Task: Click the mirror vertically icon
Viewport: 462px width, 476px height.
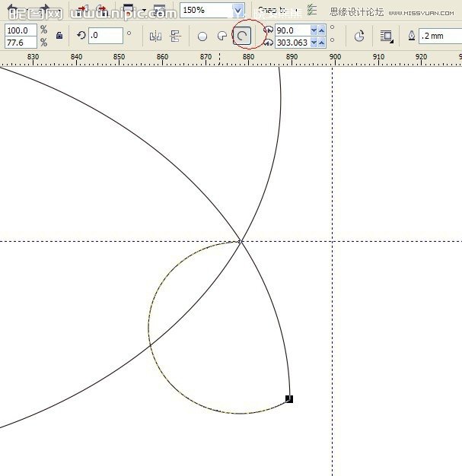Action: [x=176, y=36]
